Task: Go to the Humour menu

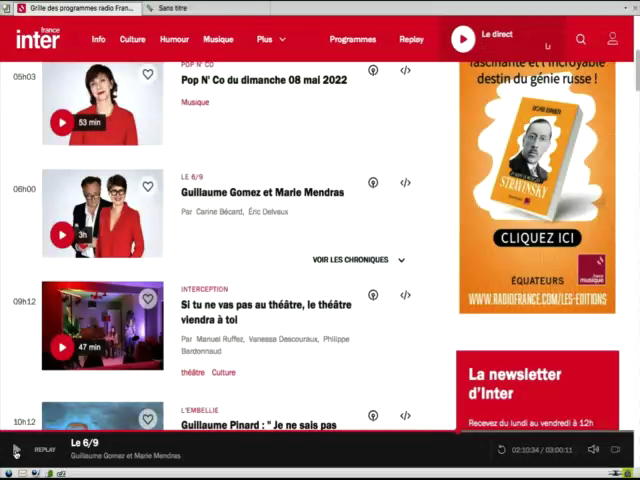Action: pyautogui.click(x=174, y=40)
